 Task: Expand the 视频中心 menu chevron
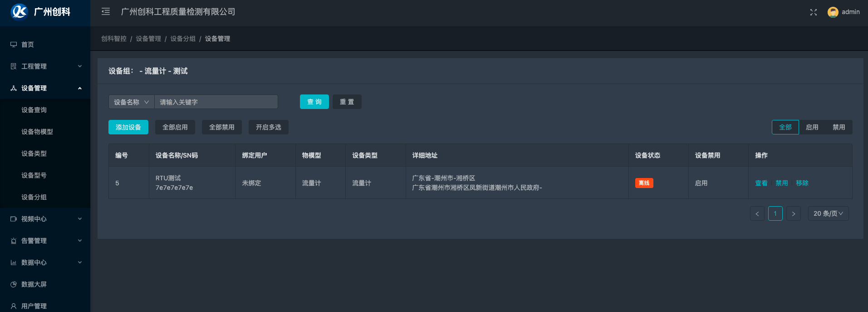click(x=80, y=219)
